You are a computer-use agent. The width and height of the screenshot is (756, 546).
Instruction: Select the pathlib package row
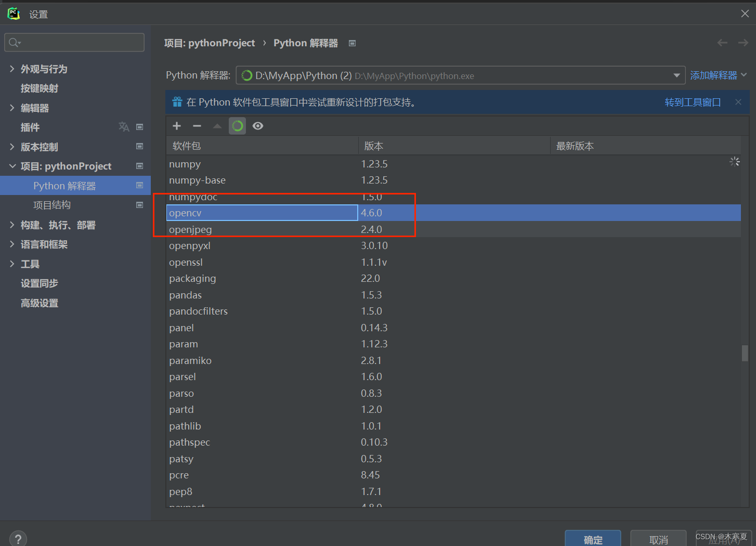tap(453, 426)
